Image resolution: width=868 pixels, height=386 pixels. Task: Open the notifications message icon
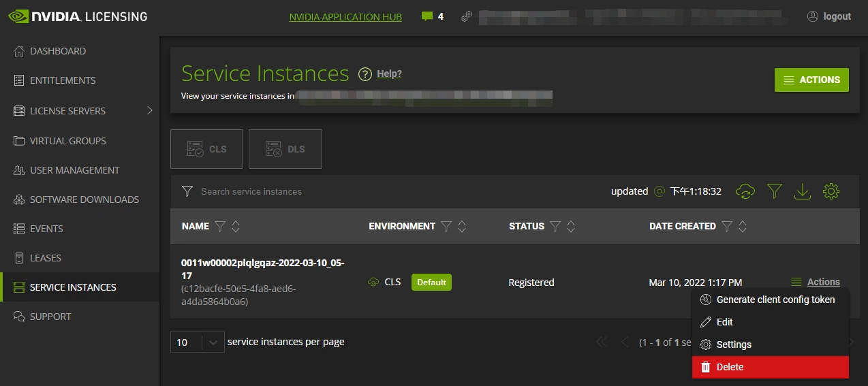coord(427,16)
